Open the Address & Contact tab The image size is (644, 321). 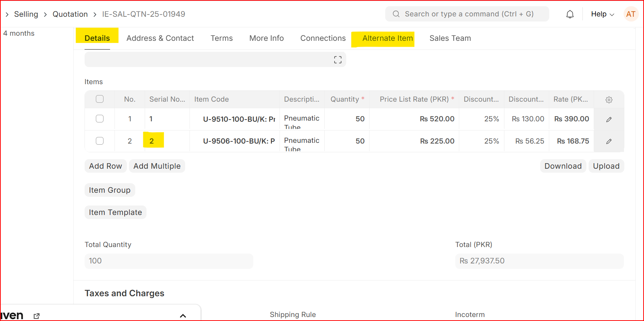click(160, 38)
